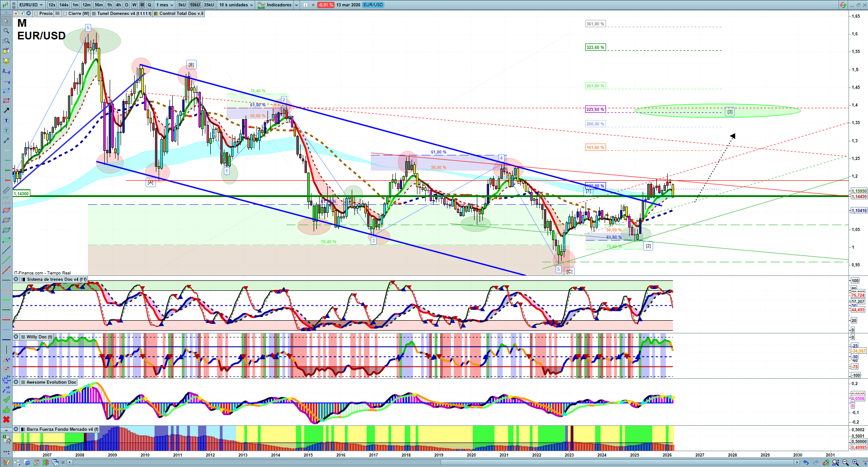Click the 35kU units button

[209, 5]
